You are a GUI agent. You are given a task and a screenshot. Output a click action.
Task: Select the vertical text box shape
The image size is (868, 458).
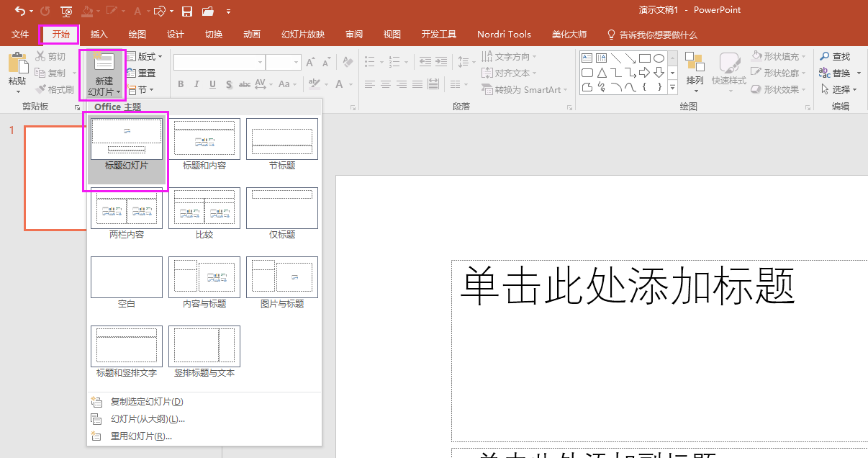602,58
